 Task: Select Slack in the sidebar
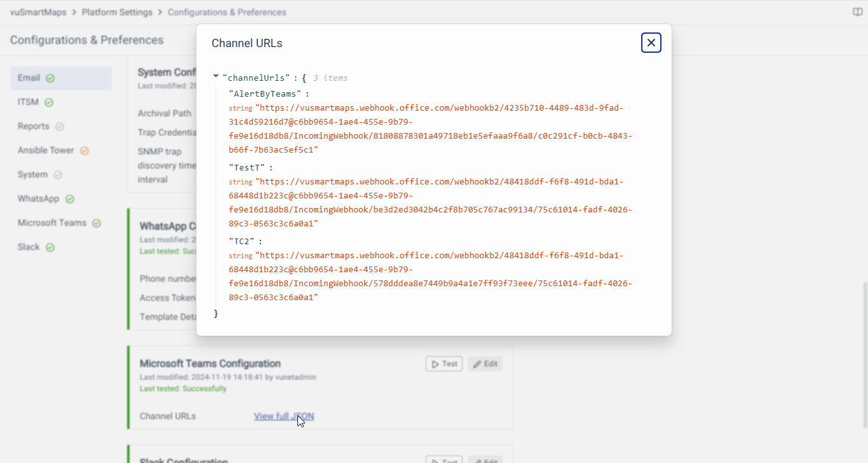[29, 247]
